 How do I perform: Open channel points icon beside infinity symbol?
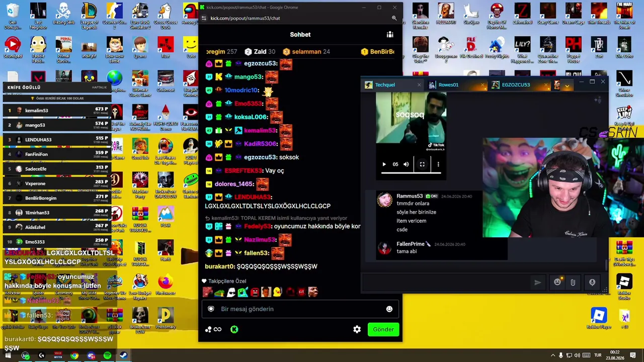point(208,329)
